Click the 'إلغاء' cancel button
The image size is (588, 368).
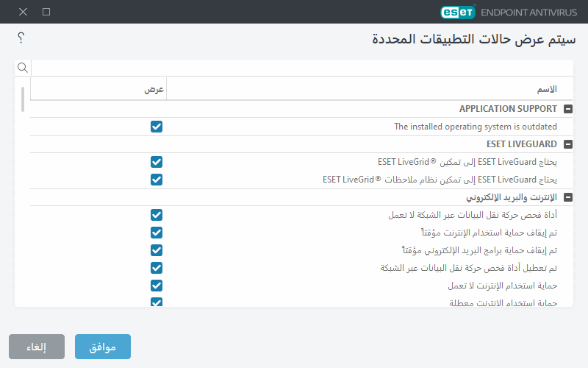coord(37,347)
